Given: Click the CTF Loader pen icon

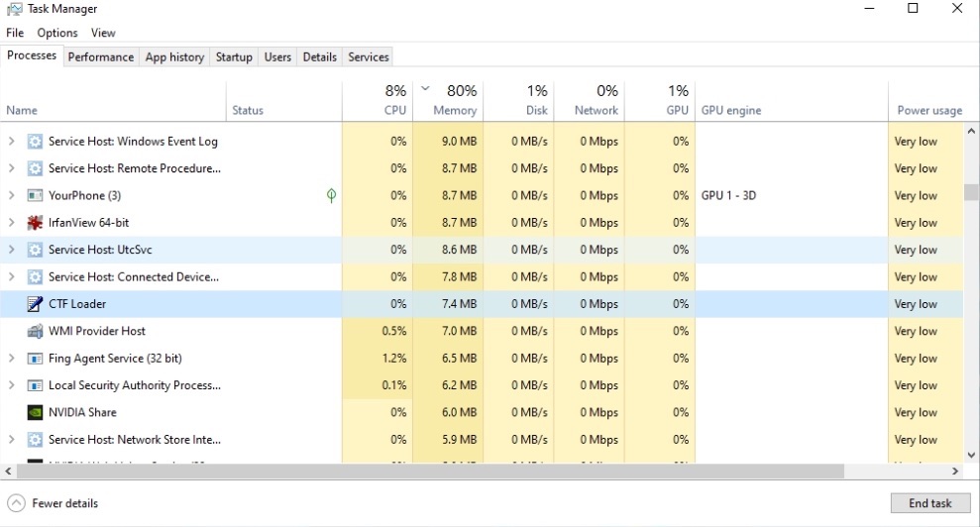Looking at the screenshot, I should [36, 304].
